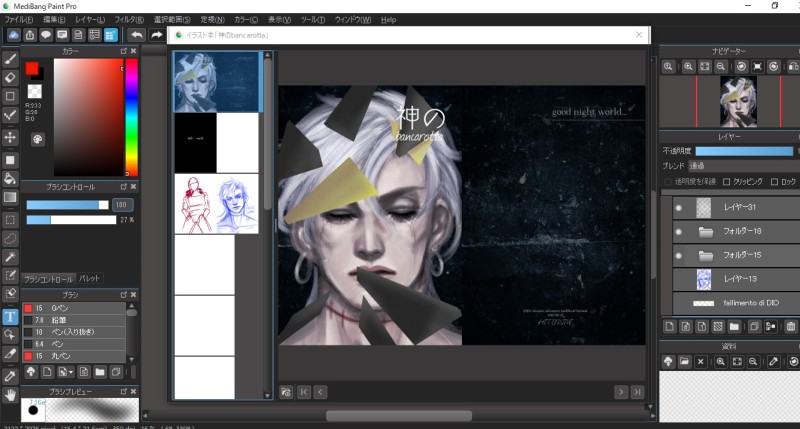Open the フィルタ menu
The height and width of the screenshot is (429, 800).
[129, 19]
